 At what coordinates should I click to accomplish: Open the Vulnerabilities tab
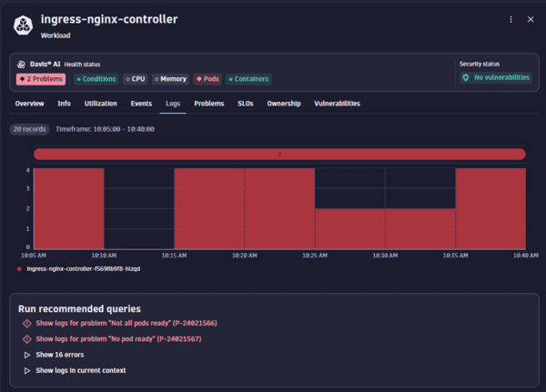point(337,104)
